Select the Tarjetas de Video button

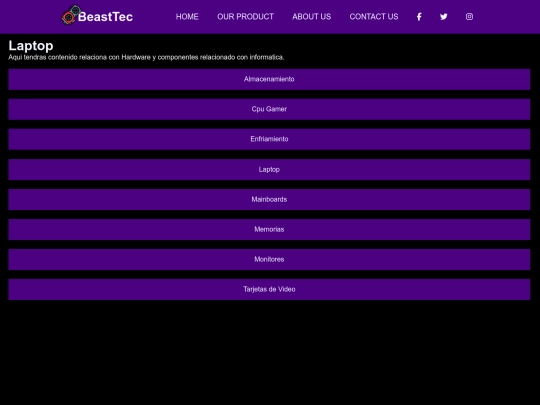[269, 289]
